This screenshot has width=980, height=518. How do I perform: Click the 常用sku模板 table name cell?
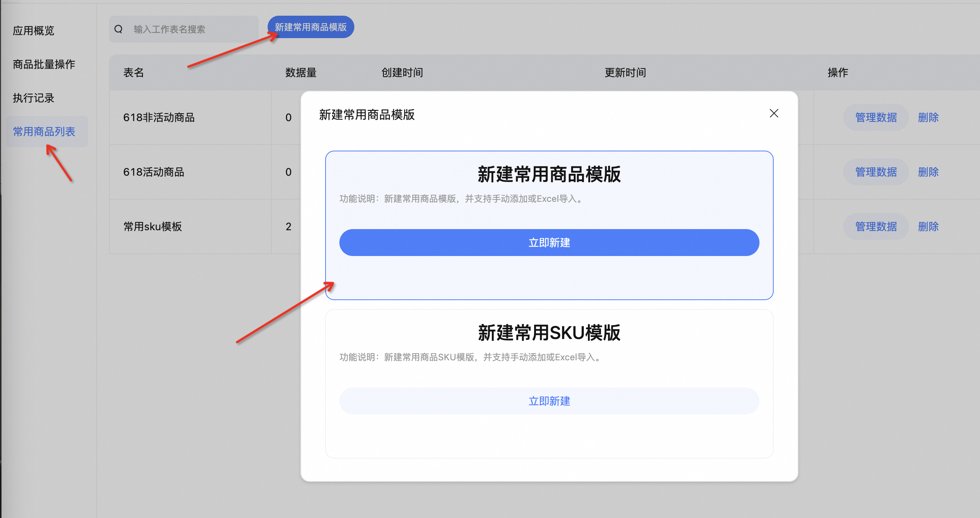click(x=152, y=227)
